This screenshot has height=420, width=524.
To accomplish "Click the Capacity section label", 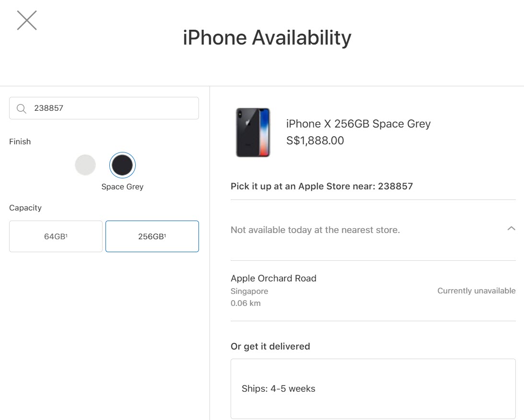I will [25, 208].
